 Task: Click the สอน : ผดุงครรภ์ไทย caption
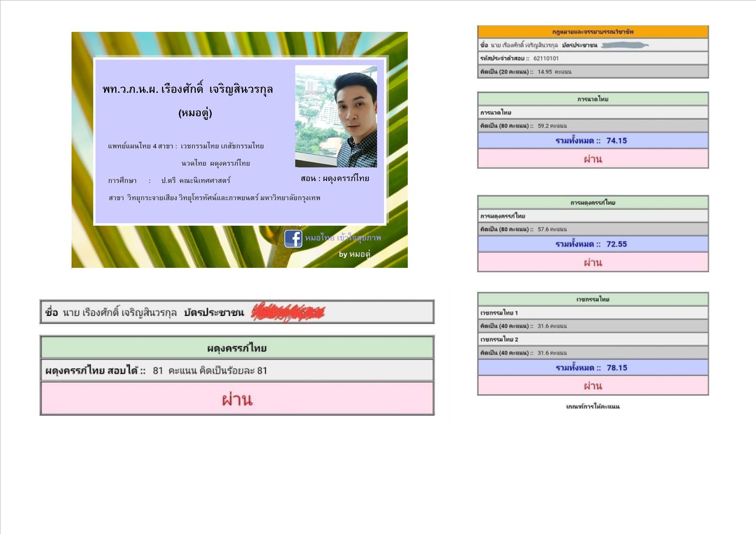(x=335, y=178)
